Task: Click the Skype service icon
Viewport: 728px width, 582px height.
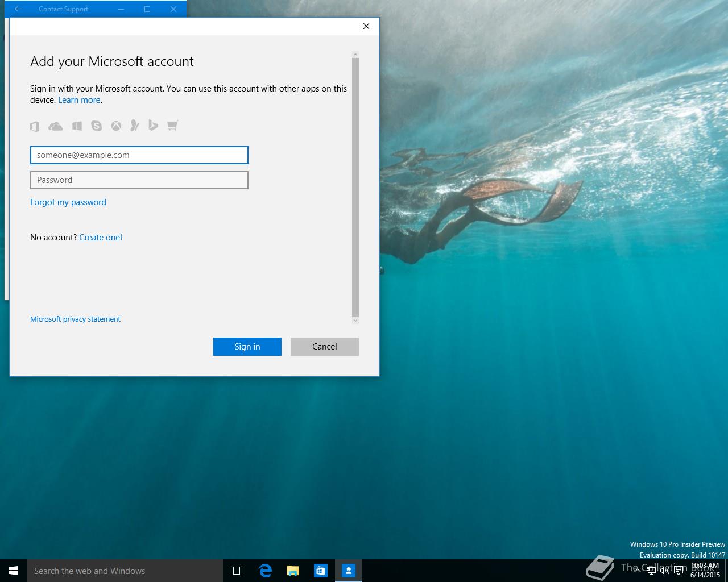Action: click(x=97, y=126)
